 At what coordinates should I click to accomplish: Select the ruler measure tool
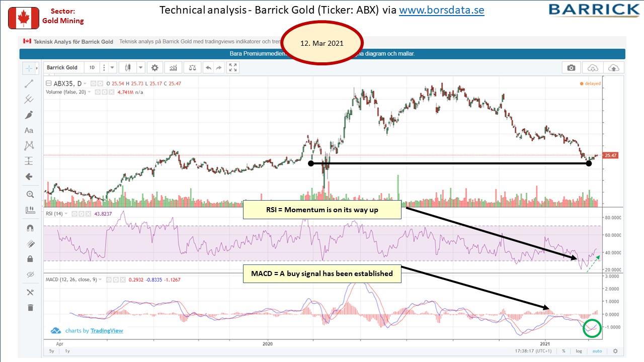pos(29,210)
